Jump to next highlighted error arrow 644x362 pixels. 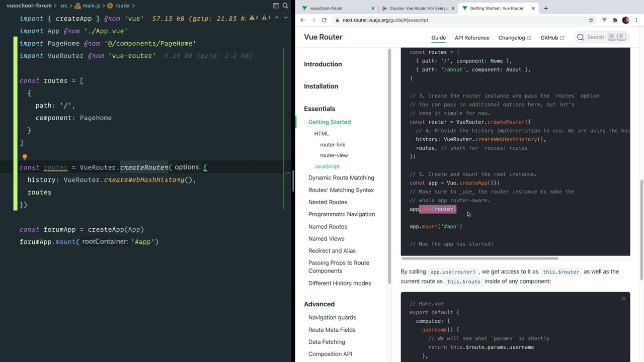tap(285, 18)
